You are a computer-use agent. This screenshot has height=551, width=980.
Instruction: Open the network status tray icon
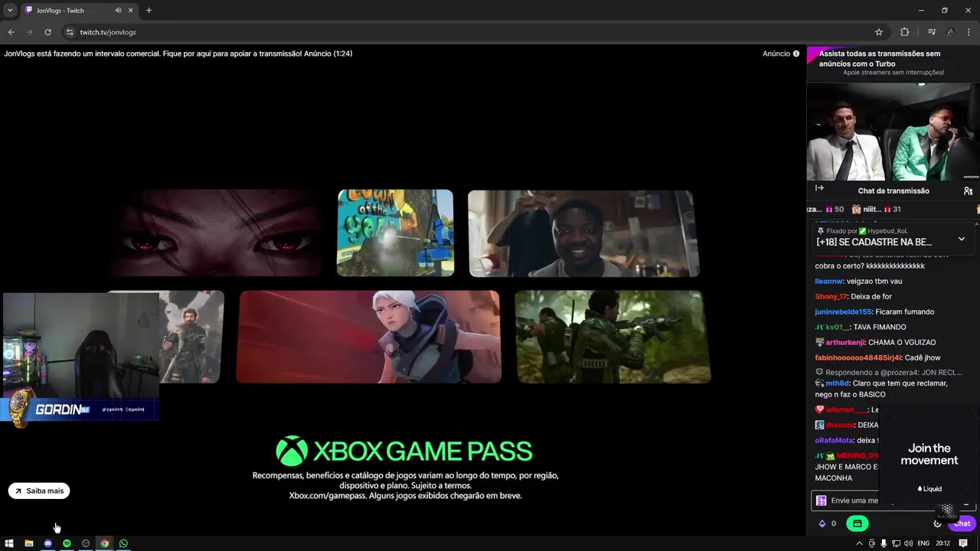tap(896, 543)
